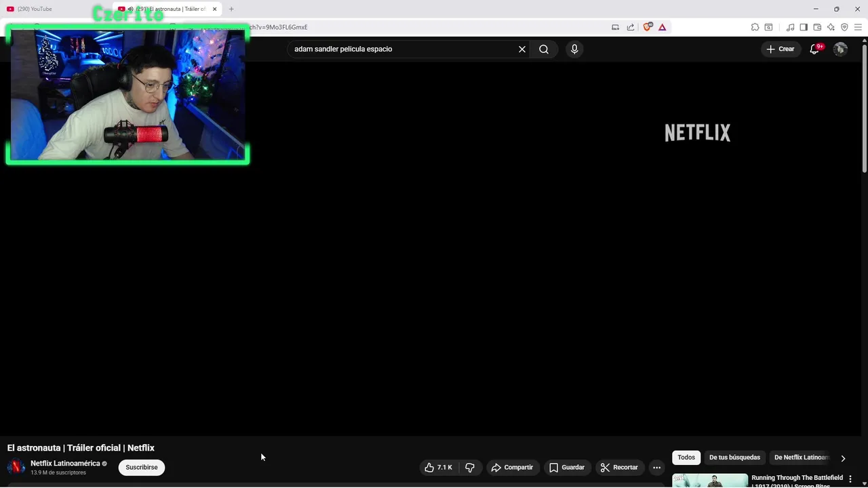
Task: Open the three-dot more actions menu
Action: [656, 467]
